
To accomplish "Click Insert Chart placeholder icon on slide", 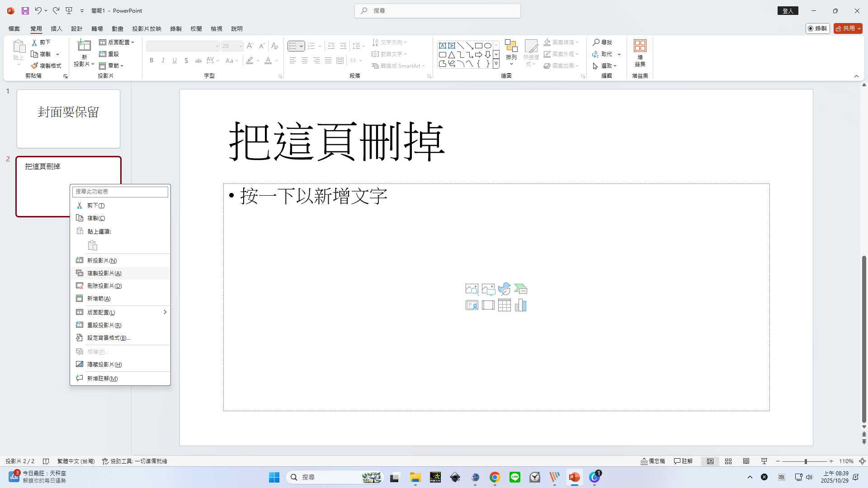I will pos(520,305).
